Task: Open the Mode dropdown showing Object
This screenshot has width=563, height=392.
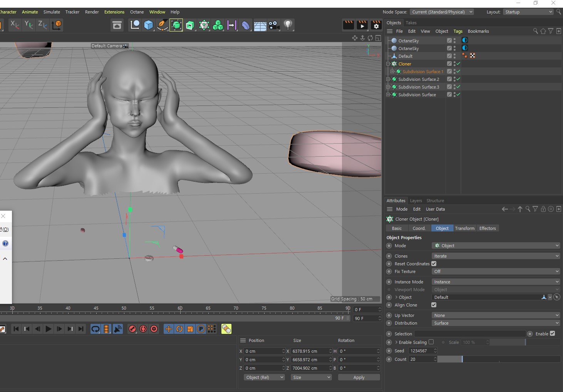Action: [x=496, y=246]
